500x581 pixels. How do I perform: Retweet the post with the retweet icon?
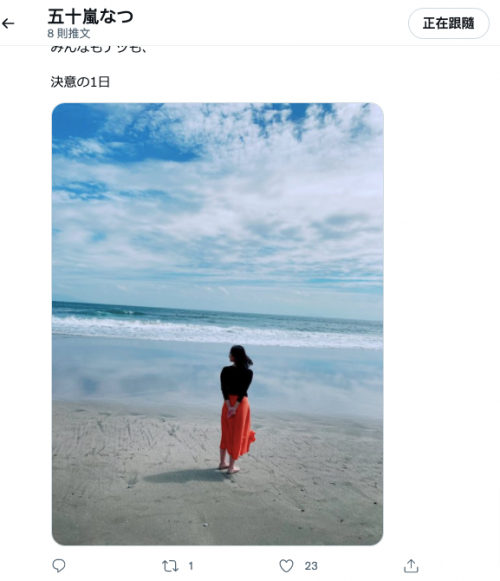(170, 566)
